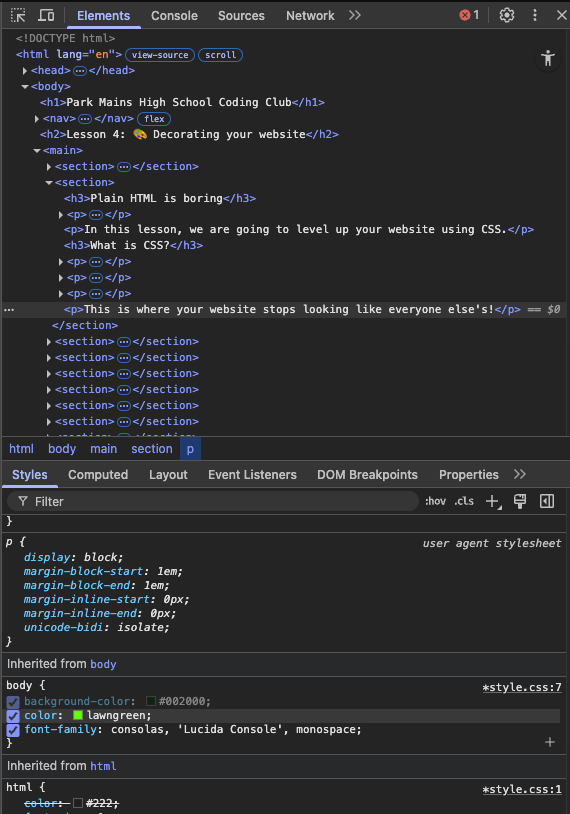Select the h3 What is CSS? row
570x814 pixels.
pyautogui.click(x=133, y=246)
